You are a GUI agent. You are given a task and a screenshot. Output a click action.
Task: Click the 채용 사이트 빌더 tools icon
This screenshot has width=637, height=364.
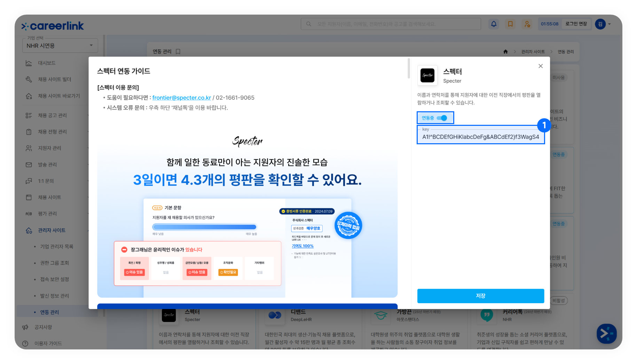[x=29, y=79]
